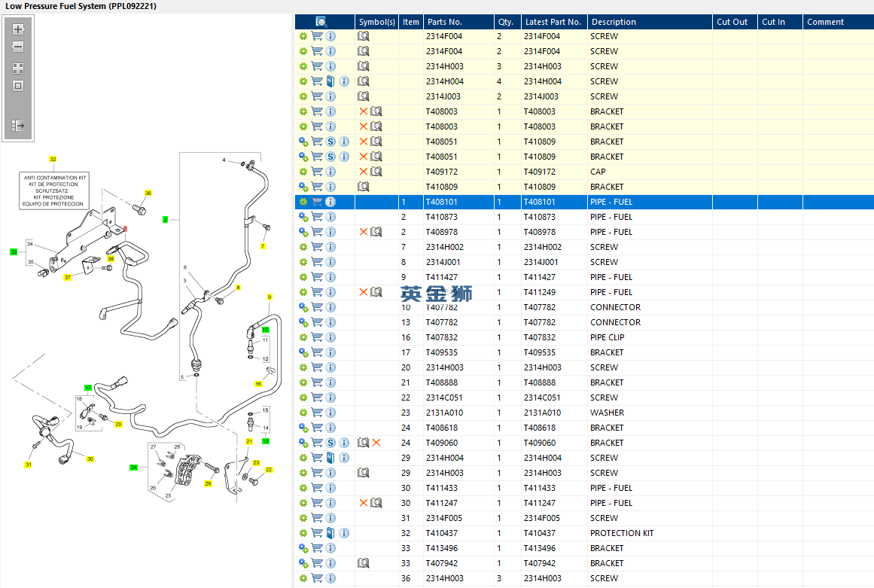874x588 pixels.
Task: Click magnifier symbol in T407942 row
Action: point(364,563)
